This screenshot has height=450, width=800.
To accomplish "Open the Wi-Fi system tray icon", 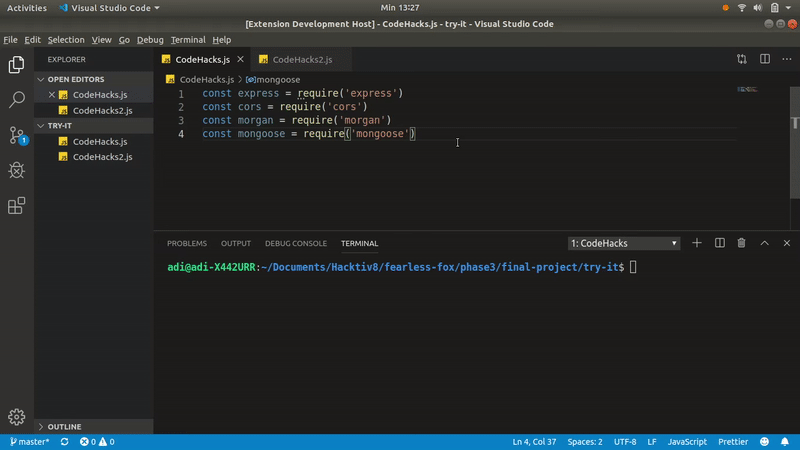I will [x=742, y=8].
